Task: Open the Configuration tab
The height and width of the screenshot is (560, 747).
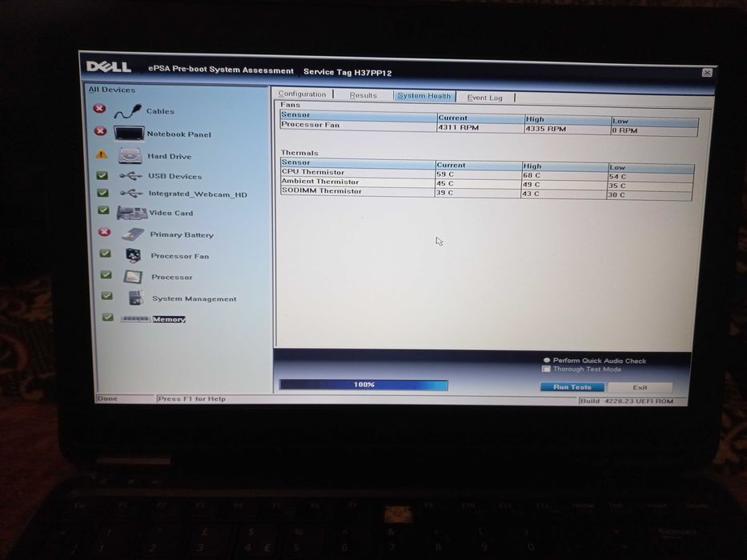Action: pos(302,94)
